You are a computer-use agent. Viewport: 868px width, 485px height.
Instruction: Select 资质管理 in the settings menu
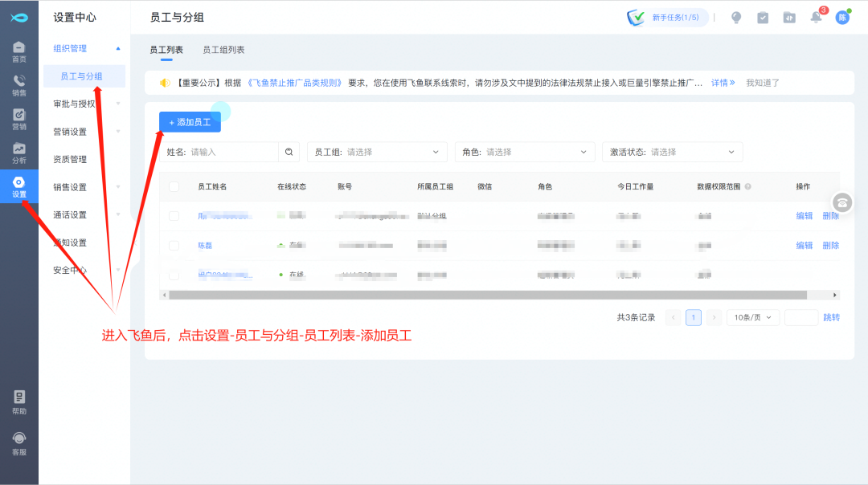70,159
